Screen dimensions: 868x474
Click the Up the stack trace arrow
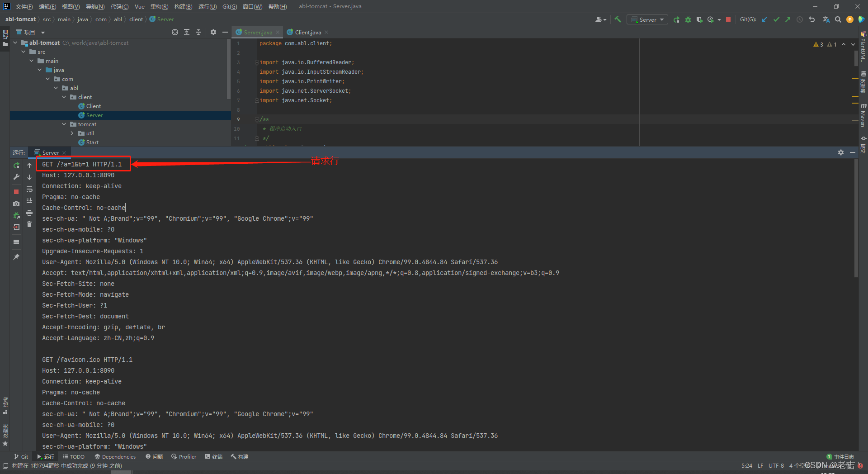point(29,166)
